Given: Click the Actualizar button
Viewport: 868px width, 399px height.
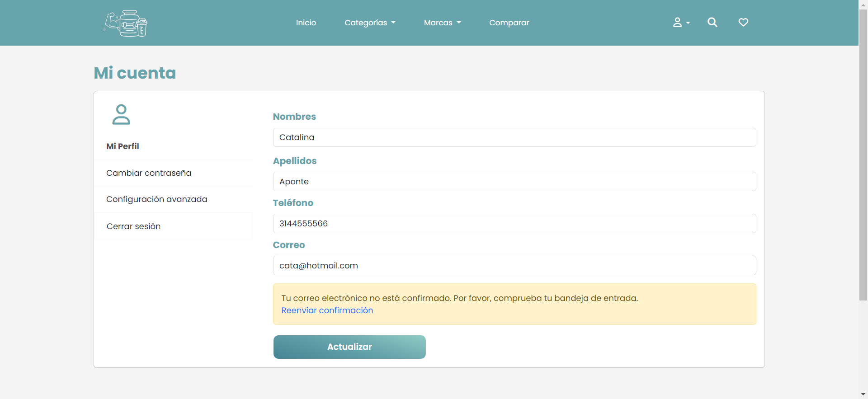Looking at the screenshot, I should 349,347.
